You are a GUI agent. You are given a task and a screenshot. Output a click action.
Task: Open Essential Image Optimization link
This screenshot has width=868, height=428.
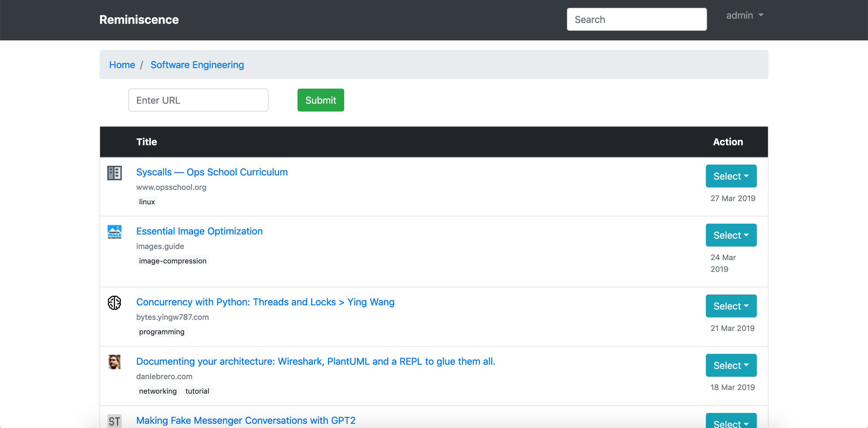(x=200, y=231)
